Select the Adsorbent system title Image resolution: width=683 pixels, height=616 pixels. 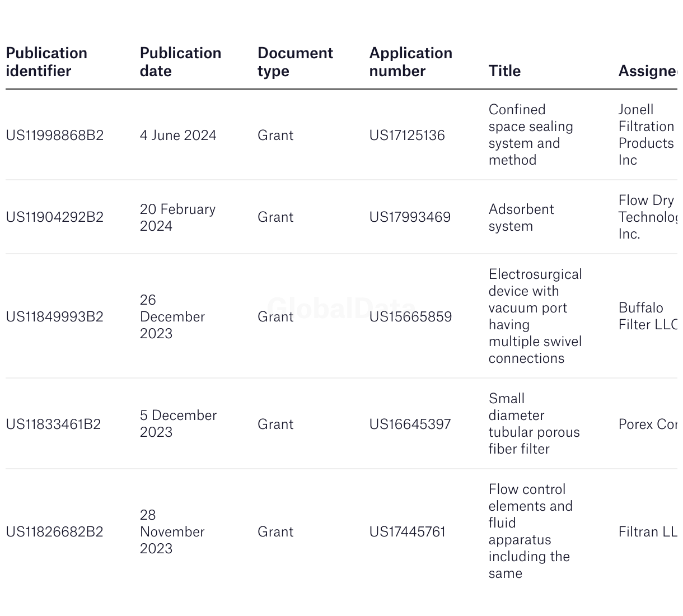pos(521,218)
